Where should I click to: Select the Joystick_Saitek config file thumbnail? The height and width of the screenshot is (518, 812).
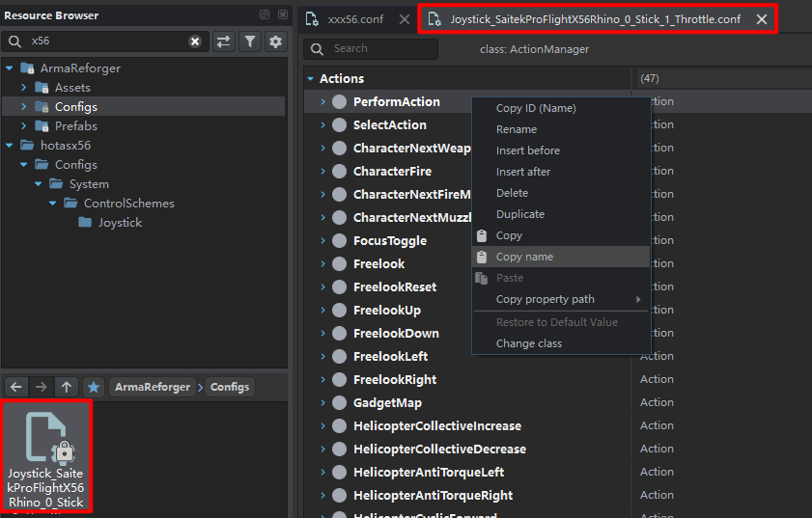point(46,455)
